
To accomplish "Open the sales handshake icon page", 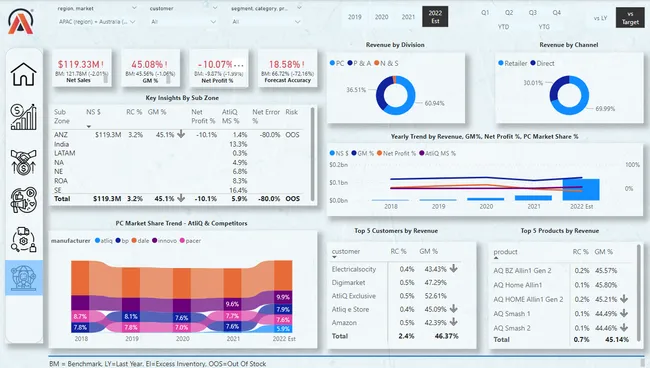I will 24,162.
